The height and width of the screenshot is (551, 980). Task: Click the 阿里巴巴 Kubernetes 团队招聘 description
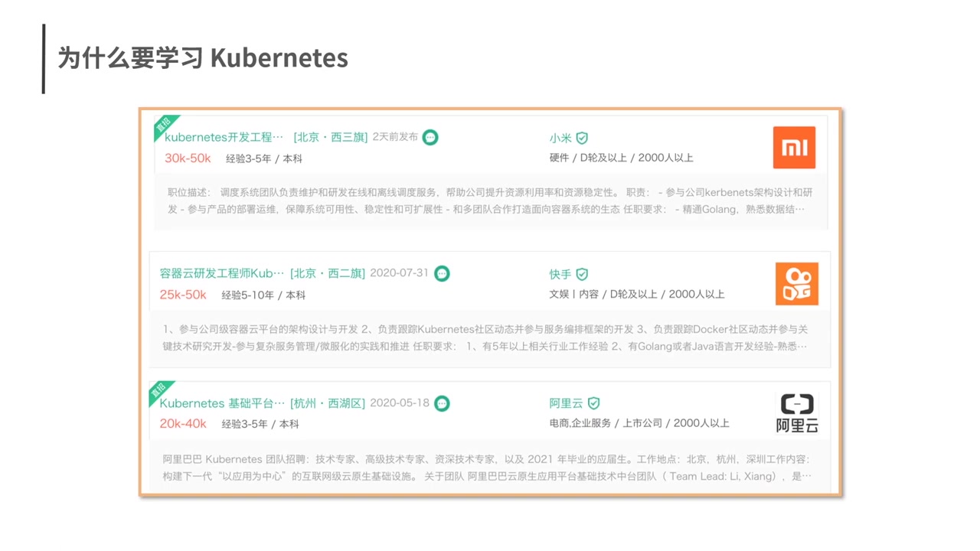487,468
